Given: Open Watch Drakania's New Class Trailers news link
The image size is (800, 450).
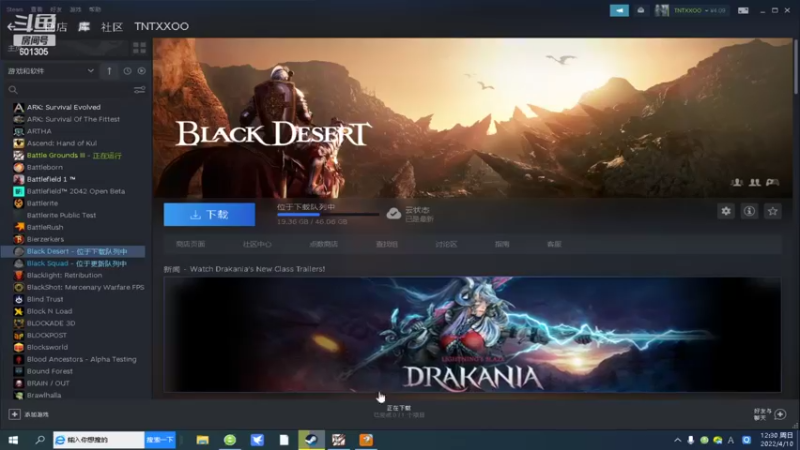Looking at the screenshot, I should pos(257,269).
